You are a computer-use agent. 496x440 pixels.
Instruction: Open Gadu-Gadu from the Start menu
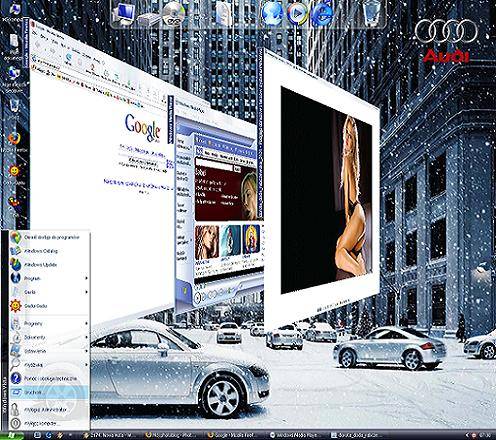click(49, 306)
